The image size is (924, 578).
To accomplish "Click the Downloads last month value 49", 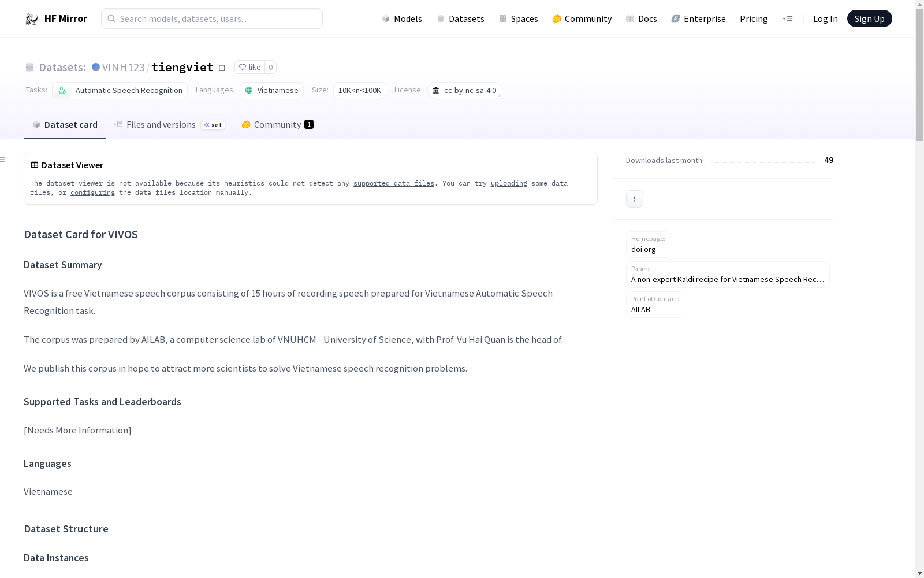I will click(x=829, y=160).
